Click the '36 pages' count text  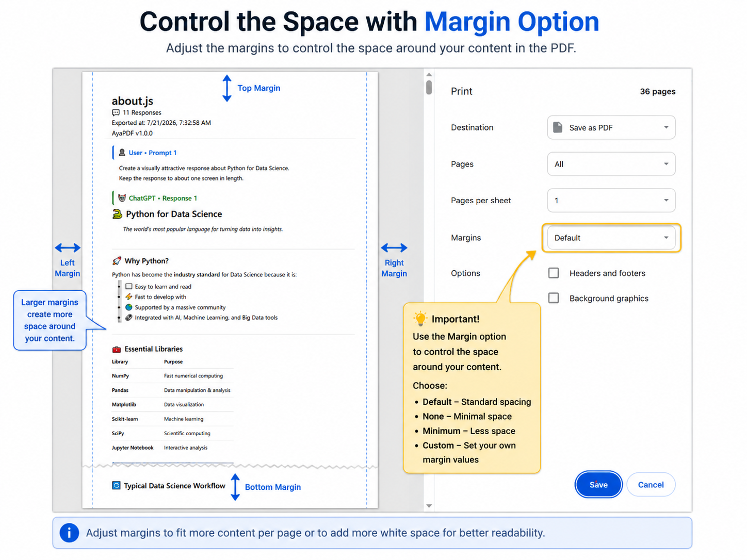(657, 91)
